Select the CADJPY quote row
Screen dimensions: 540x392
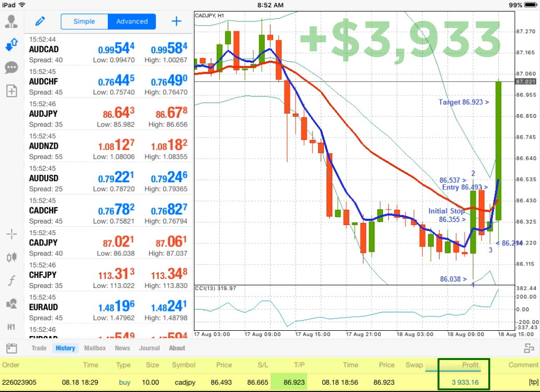click(108, 243)
